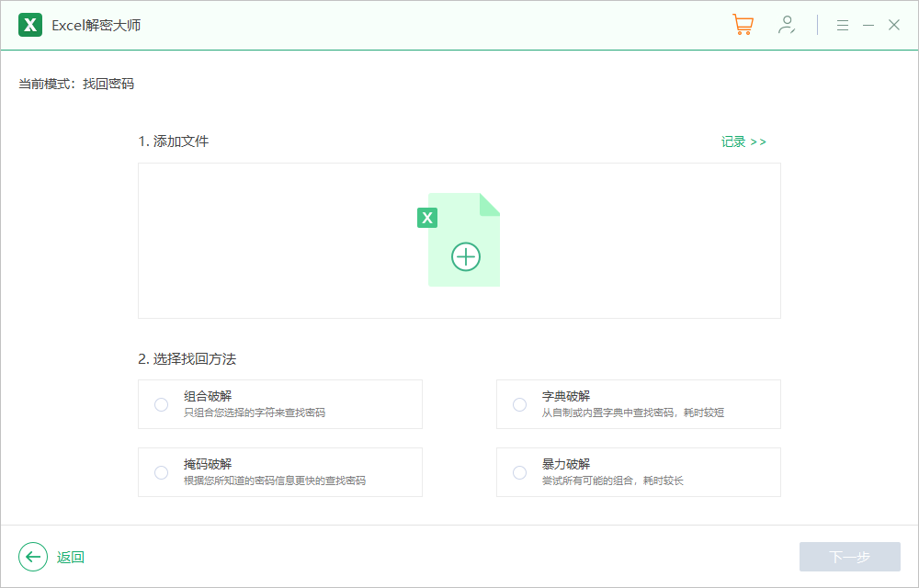Click the 掩码破解 option title
This screenshot has width=919, height=588.
pyautogui.click(x=208, y=464)
